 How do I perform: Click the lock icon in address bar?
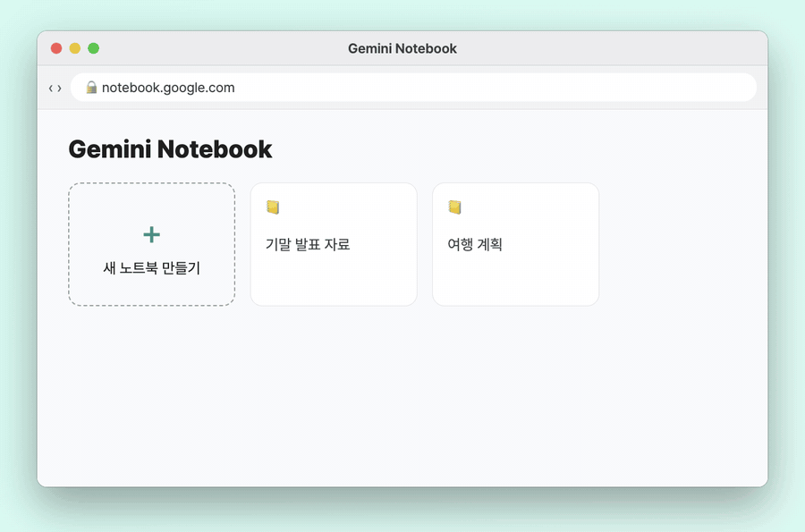point(91,88)
